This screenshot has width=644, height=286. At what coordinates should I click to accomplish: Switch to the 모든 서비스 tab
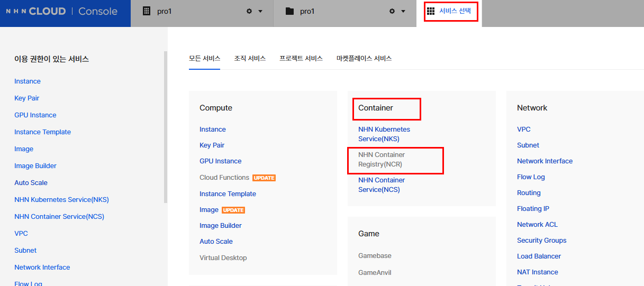coord(204,58)
